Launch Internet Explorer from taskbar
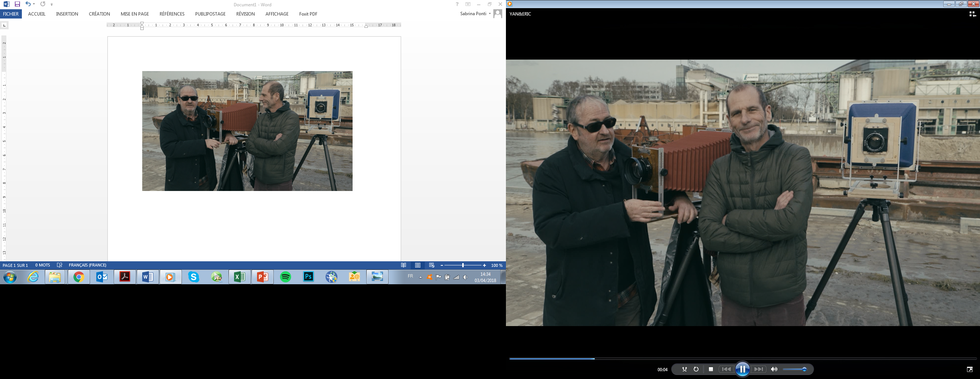Screen dimensions: 980x379 [33, 277]
